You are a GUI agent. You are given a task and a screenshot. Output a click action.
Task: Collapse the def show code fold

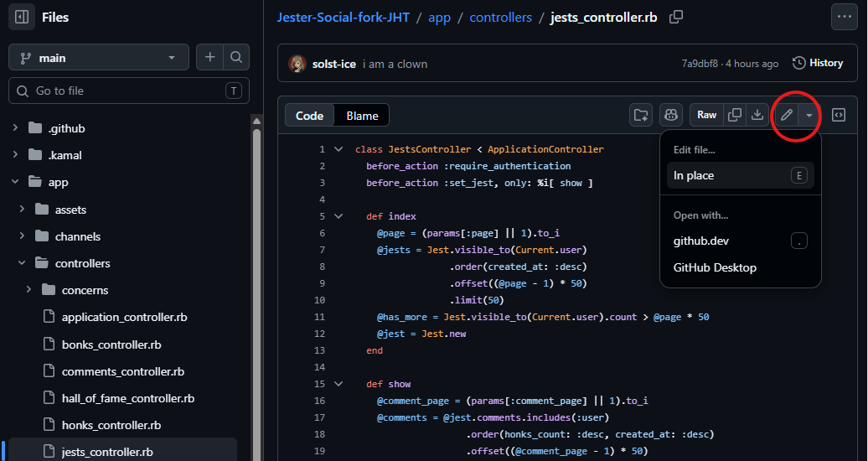click(x=338, y=384)
